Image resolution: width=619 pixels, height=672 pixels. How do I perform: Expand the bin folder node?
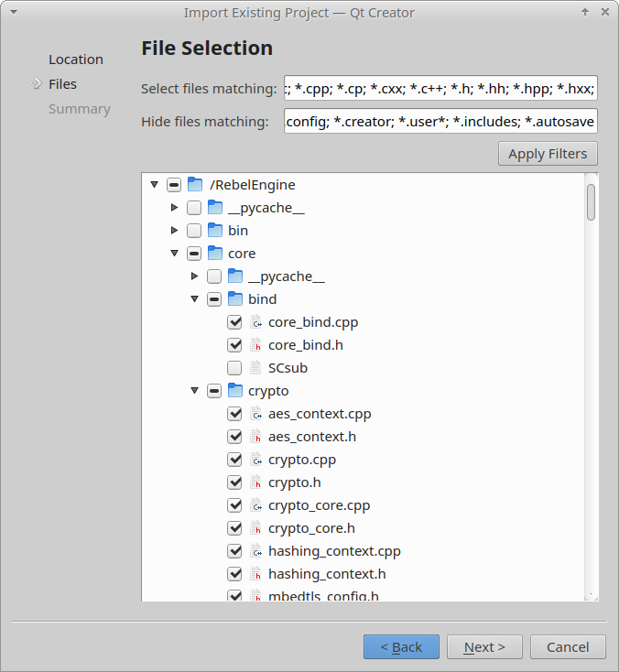175,231
